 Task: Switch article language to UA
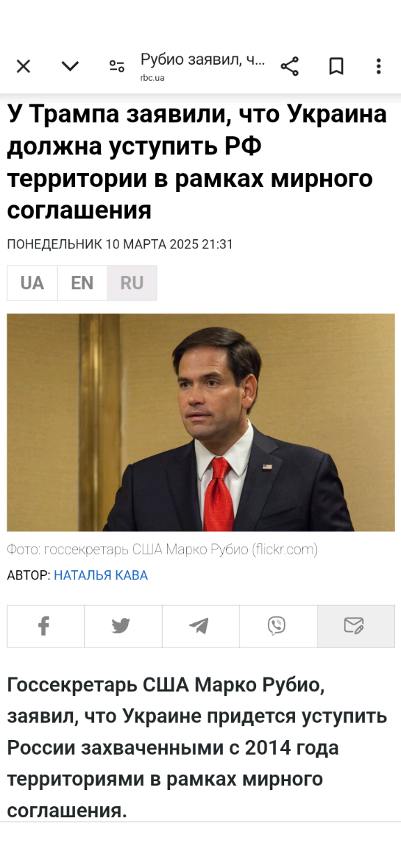(x=32, y=283)
